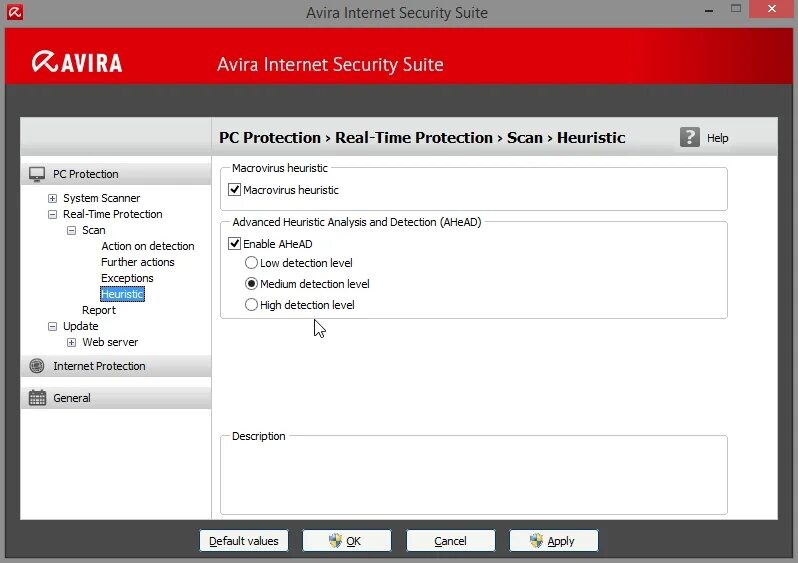Screen dimensions: 798x563
Task: Open Action on detection settings
Action: tap(147, 246)
